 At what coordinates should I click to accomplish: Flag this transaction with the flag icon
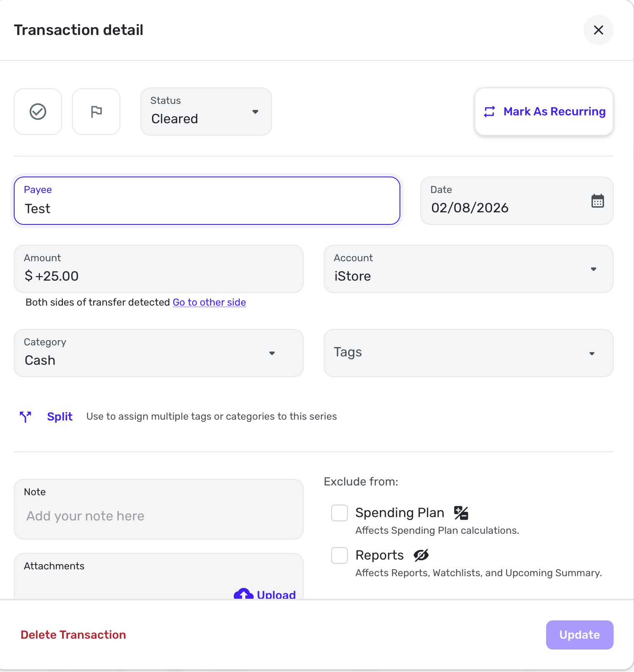coord(96,112)
